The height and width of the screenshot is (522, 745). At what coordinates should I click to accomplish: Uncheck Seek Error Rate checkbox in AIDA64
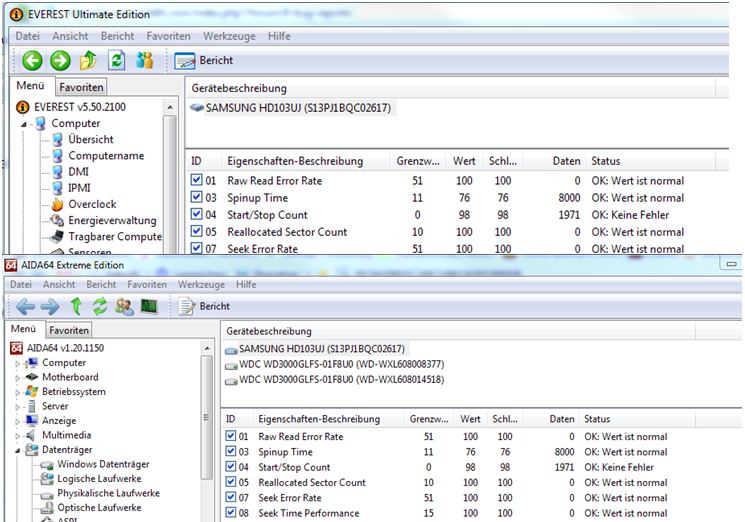[231, 497]
